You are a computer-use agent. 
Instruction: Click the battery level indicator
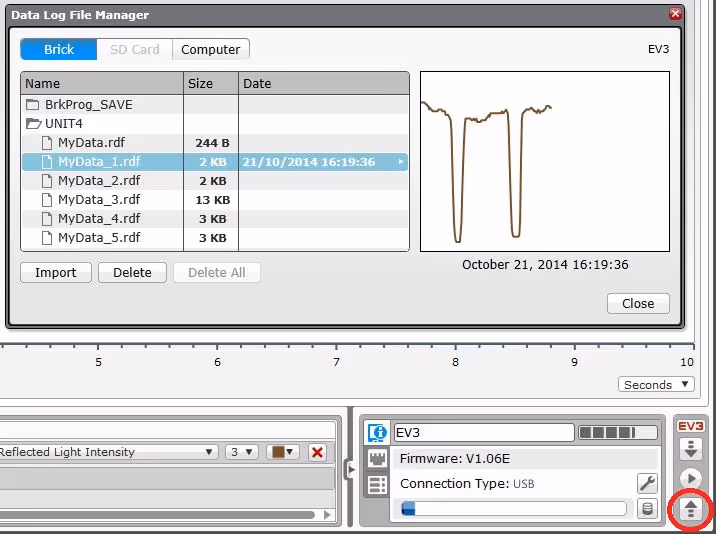coord(618,433)
